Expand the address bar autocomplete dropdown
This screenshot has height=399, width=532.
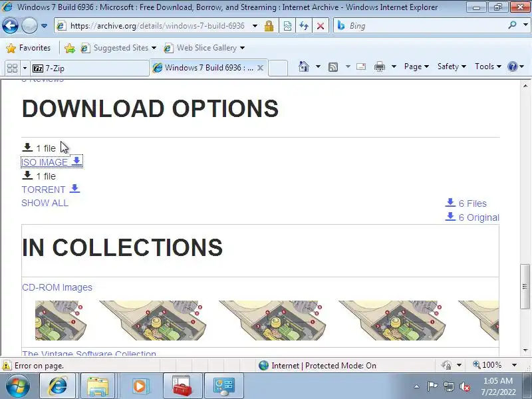click(x=255, y=26)
